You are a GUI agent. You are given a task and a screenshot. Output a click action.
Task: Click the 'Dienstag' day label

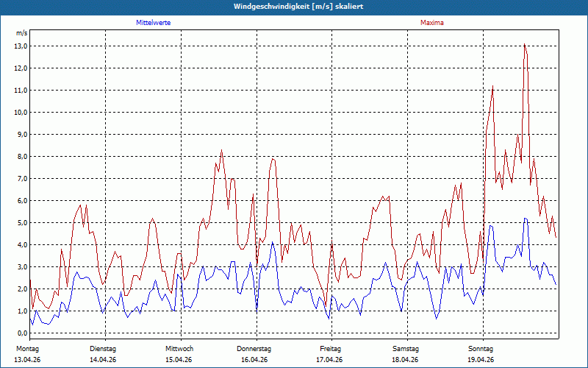pos(103,349)
